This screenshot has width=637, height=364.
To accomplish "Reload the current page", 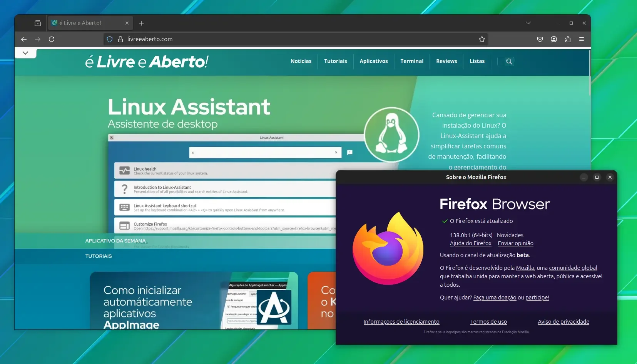I will (52, 39).
